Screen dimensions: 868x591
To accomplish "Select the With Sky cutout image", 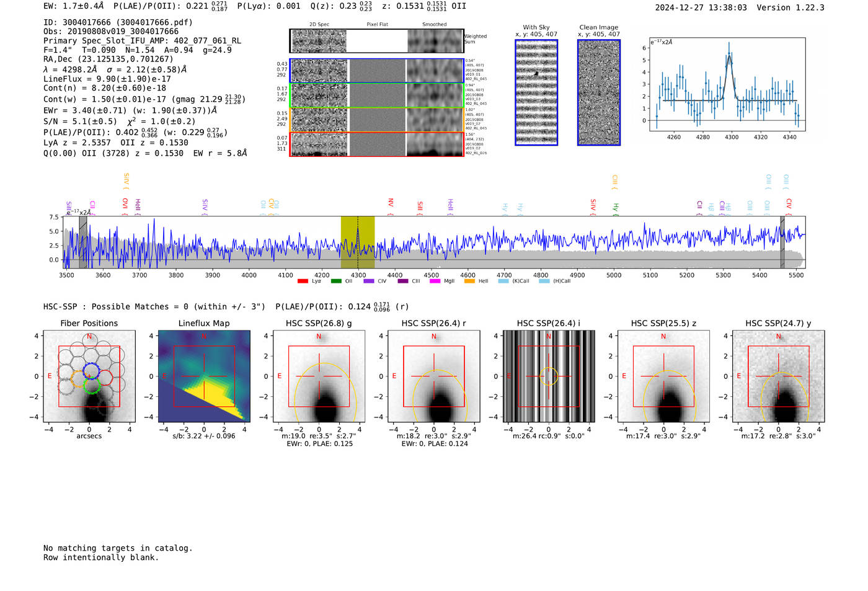I will pos(536,92).
